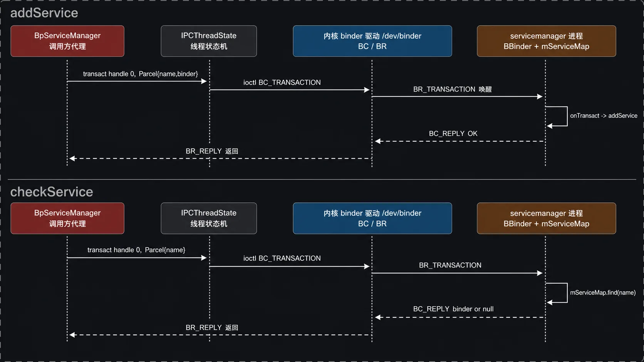
Task: Select servicemanager process box in checkService diagram
Action: pos(547,218)
